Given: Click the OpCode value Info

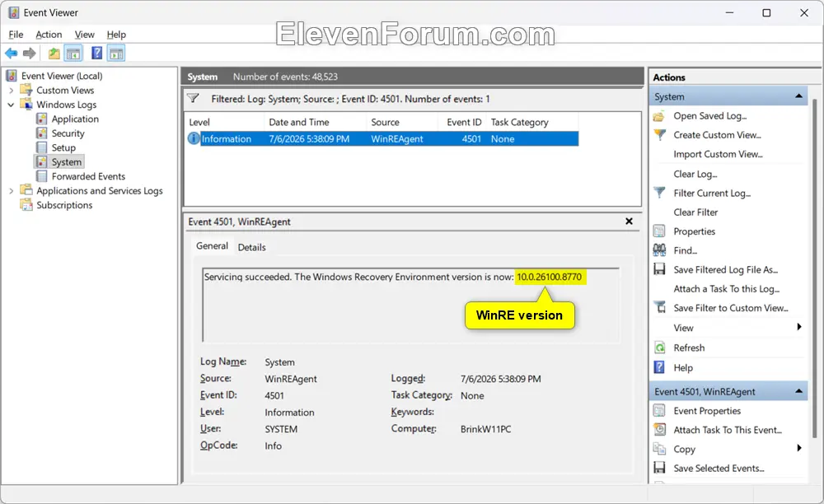Looking at the screenshot, I should click(273, 446).
